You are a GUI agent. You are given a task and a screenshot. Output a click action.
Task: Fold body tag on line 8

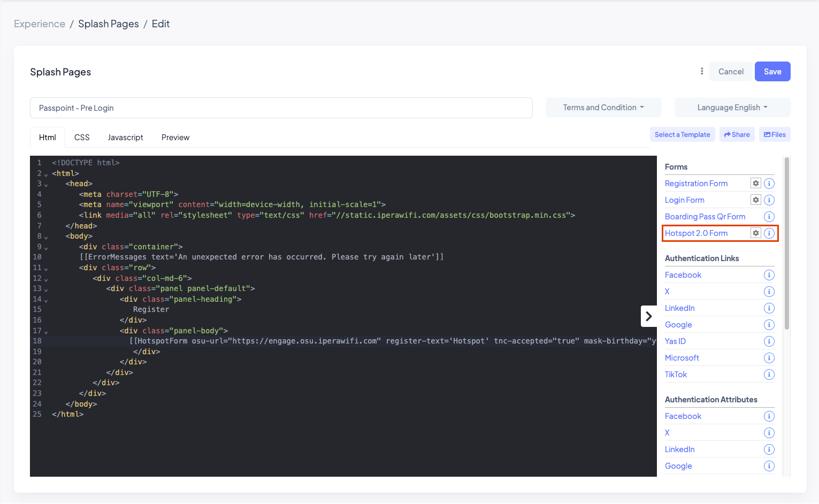(46, 237)
